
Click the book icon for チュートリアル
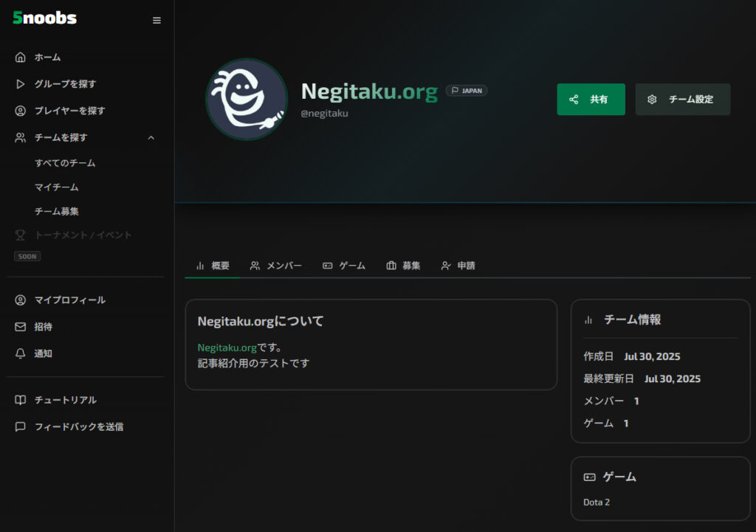coord(20,400)
